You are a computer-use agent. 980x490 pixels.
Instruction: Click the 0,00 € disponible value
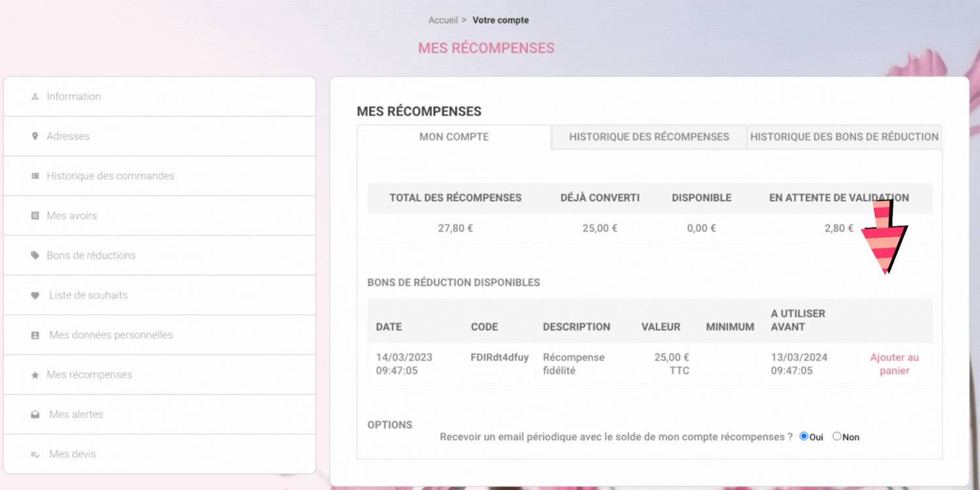[702, 229]
